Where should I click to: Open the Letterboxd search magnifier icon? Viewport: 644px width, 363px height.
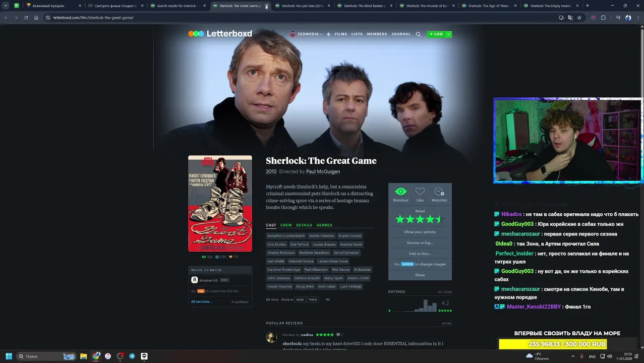pos(418,34)
